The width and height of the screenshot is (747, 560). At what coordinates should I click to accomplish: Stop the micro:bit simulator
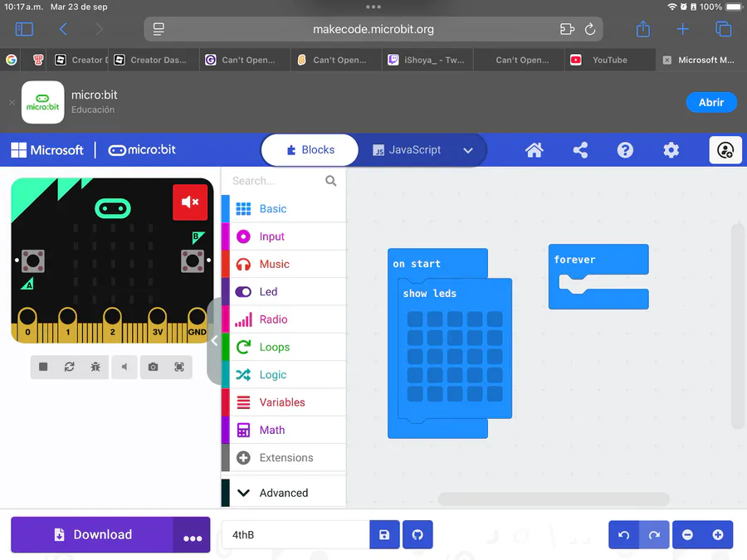tap(43, 367)
